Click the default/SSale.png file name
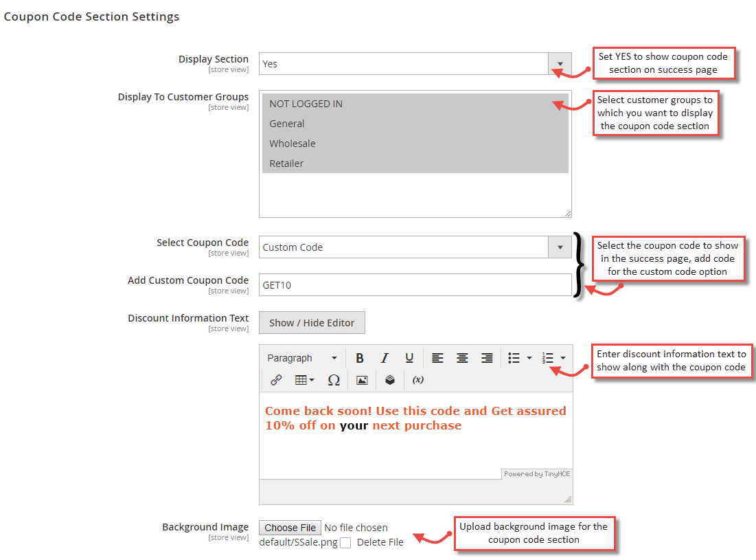The width and height of the screenshot is (756, 560). tap(299, 542)
